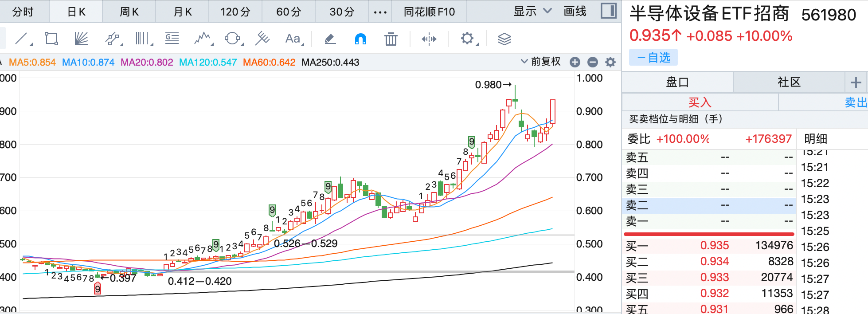Click the MA250:0.443 indicator label
The height and width of the screenshot is (314, 868).
[330, 63]
